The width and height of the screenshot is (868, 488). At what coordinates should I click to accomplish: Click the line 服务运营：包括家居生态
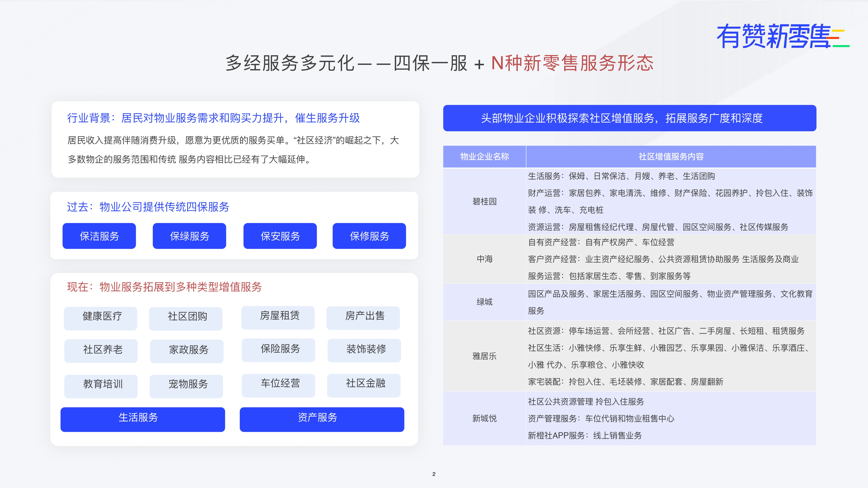(609, 276)
